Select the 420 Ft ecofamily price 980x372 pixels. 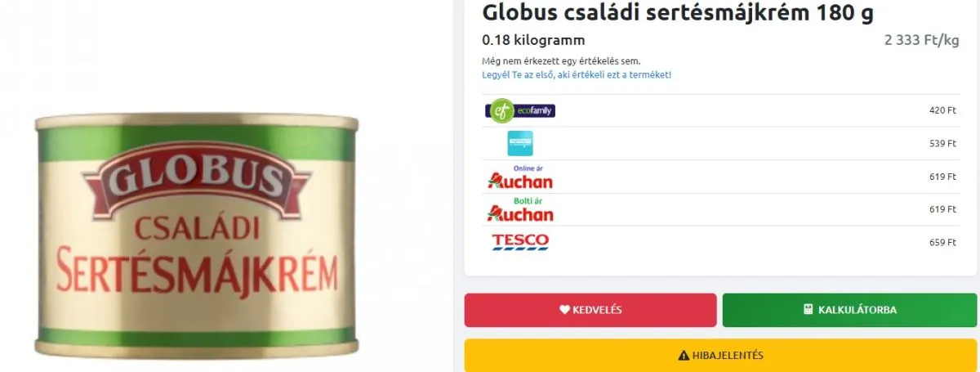click(942, 110)
